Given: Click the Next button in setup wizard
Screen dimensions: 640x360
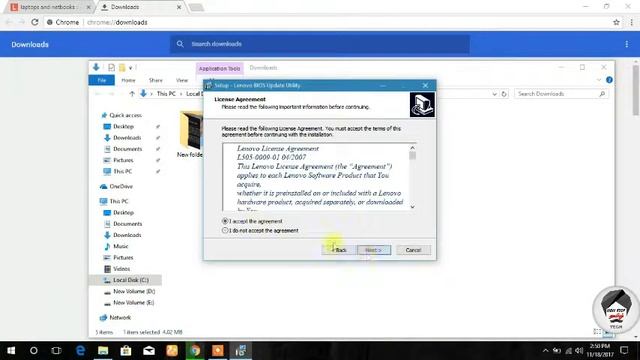Looking at the screenshot, I should click(x=374, y=250).
